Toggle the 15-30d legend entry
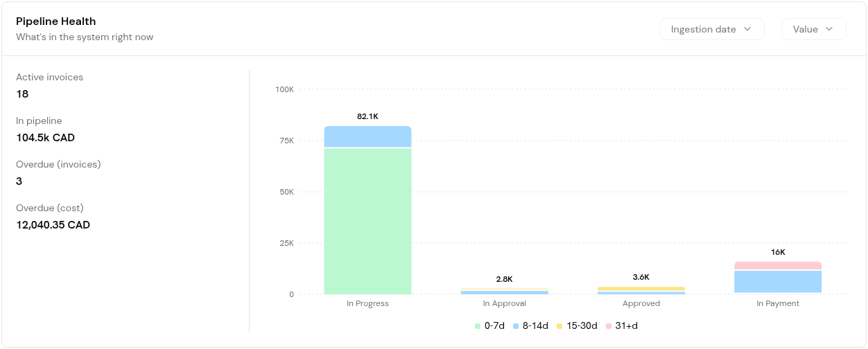The width and height of the screenshot is (868, 349). click(x=577, y=325)
